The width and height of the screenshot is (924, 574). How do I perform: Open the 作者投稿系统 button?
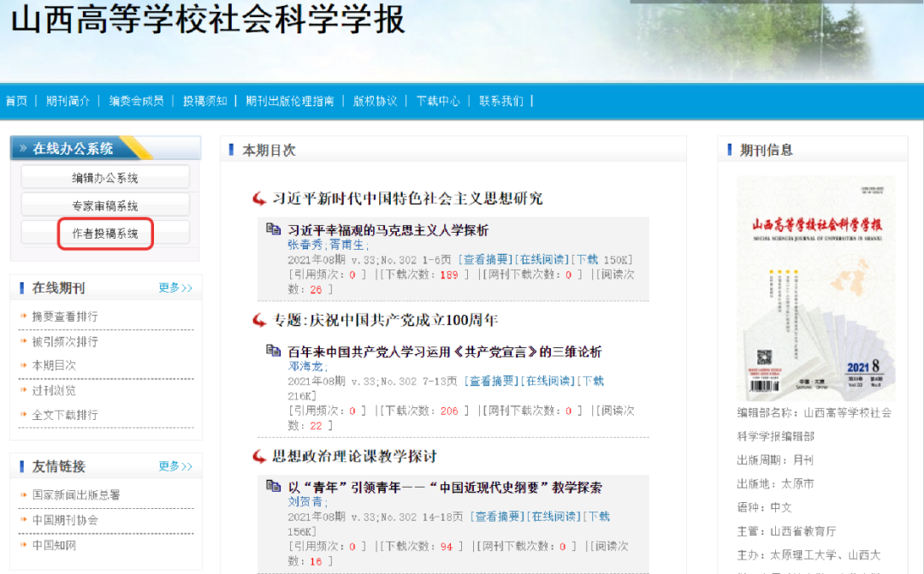tap(105, 234)
